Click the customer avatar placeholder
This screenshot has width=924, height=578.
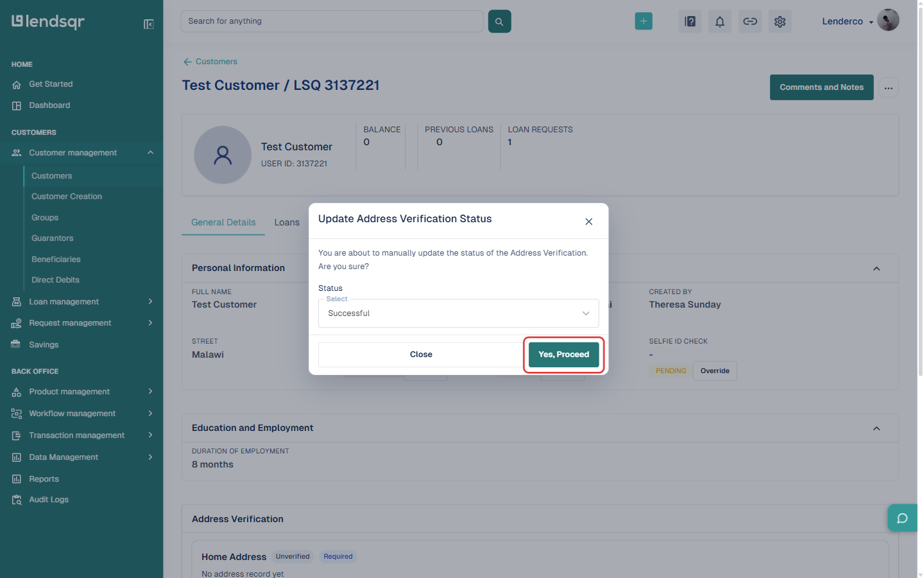[x=223, y=155]
